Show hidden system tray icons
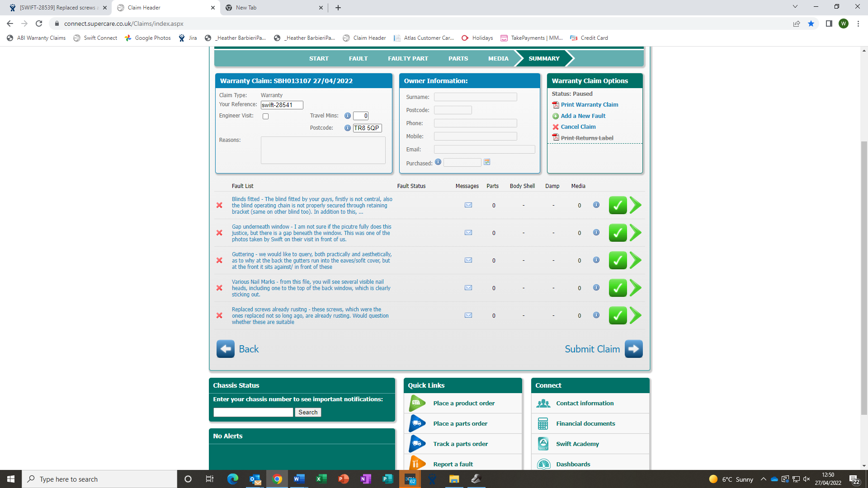 764,479
